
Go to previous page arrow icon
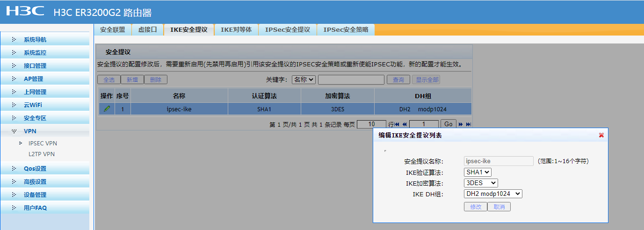coord(405,124)
